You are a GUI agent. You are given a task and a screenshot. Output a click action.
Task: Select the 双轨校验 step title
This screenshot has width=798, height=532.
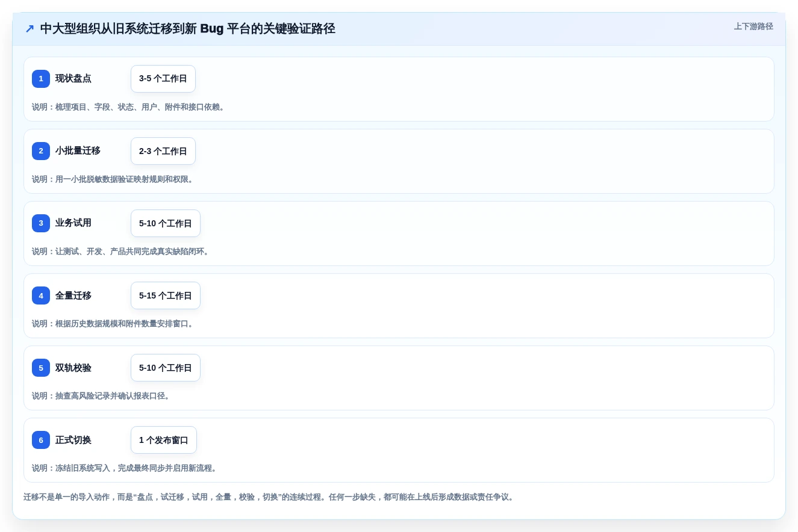[73, 368]
